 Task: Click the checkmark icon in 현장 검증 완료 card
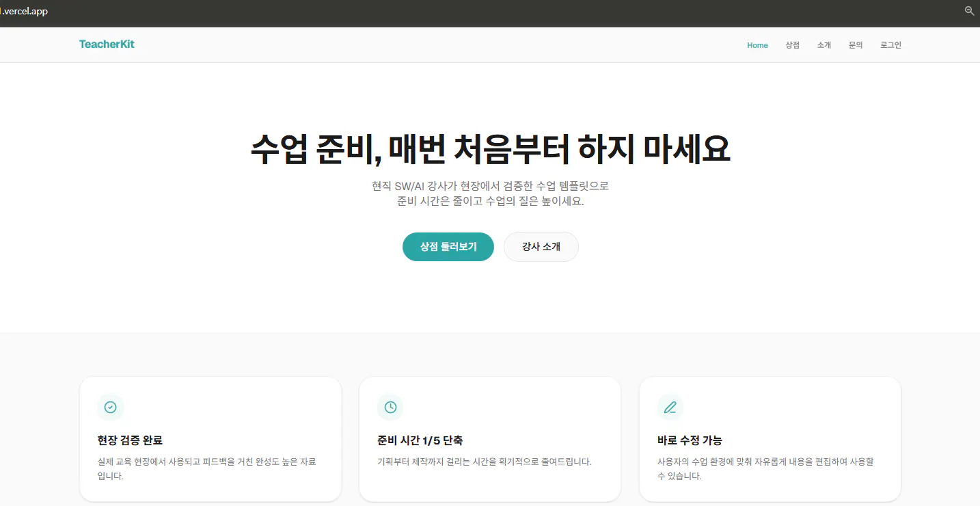110,408
